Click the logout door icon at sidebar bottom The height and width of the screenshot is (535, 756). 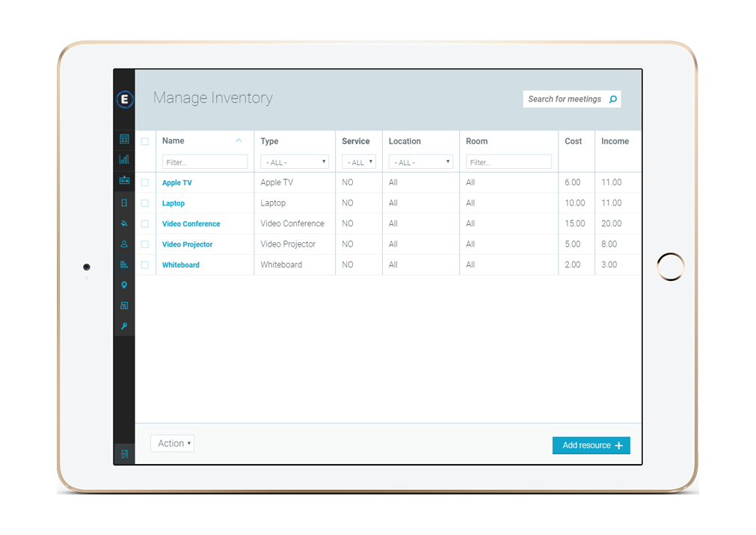tap(124, 454)
